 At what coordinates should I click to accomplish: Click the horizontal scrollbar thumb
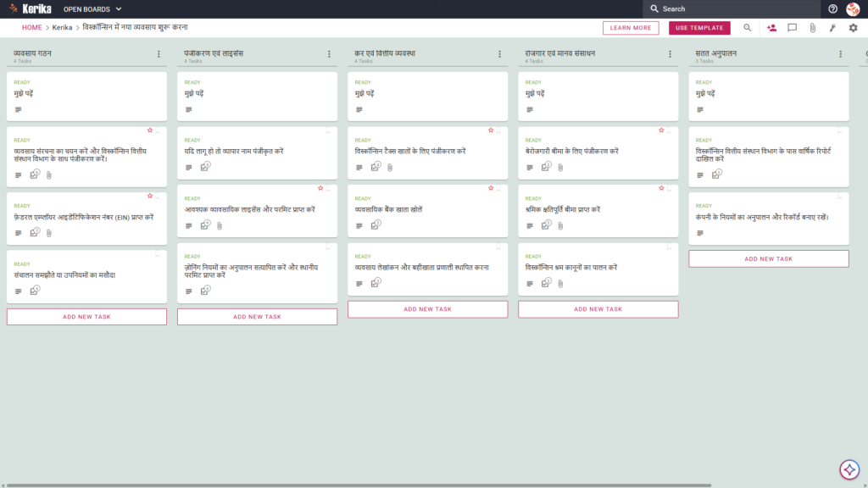pyautogui.click(x=359, y=485)
